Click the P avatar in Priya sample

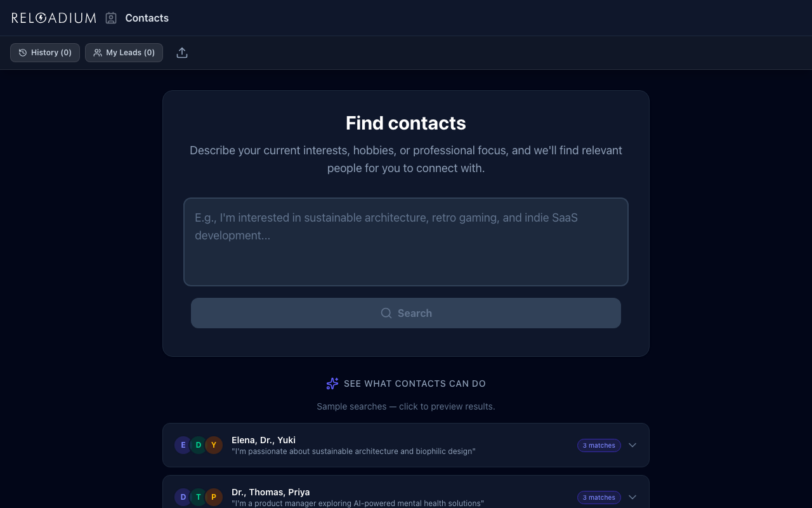click(x=214, y=497)
